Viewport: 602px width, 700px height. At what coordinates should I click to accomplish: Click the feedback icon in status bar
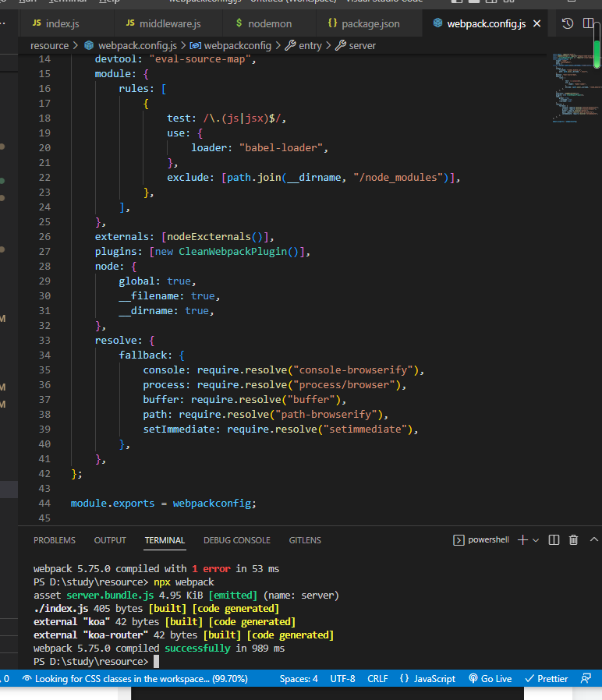[x=586, y=679]
